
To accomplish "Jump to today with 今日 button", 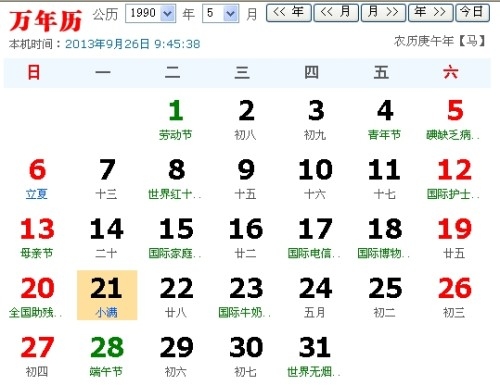I will 472,13.
